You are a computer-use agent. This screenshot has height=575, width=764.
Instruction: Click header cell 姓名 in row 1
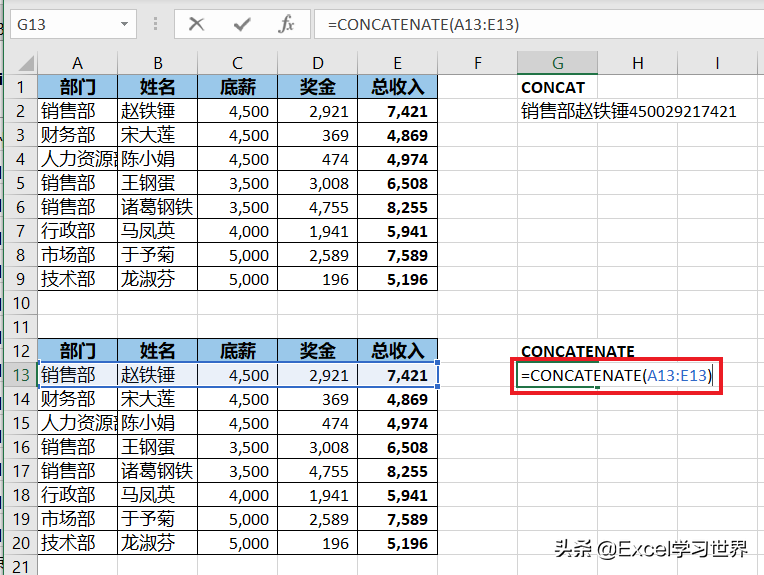point(157,87)
